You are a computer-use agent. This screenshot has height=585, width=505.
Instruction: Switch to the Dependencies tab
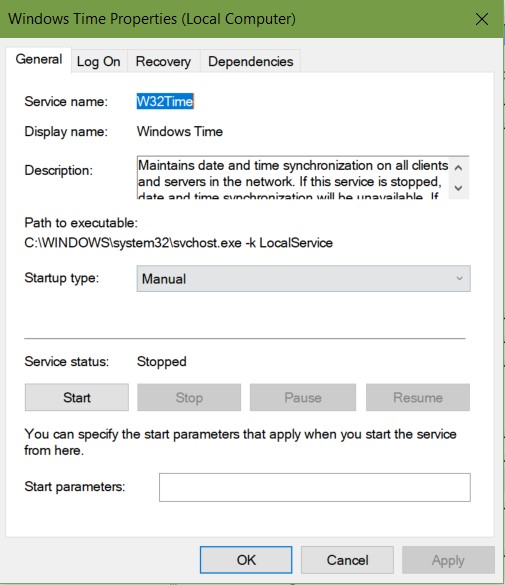251,62
